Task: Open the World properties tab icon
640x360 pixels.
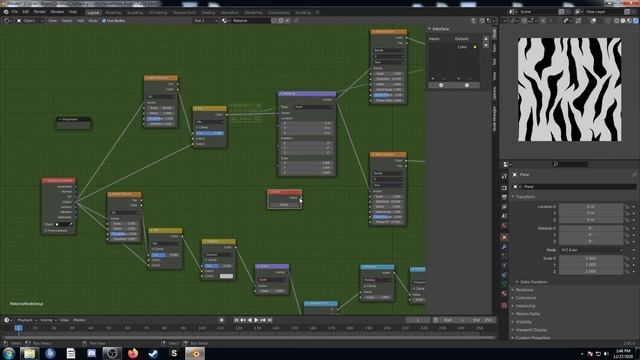Action: pyautogui.click(x=504, y=226)
